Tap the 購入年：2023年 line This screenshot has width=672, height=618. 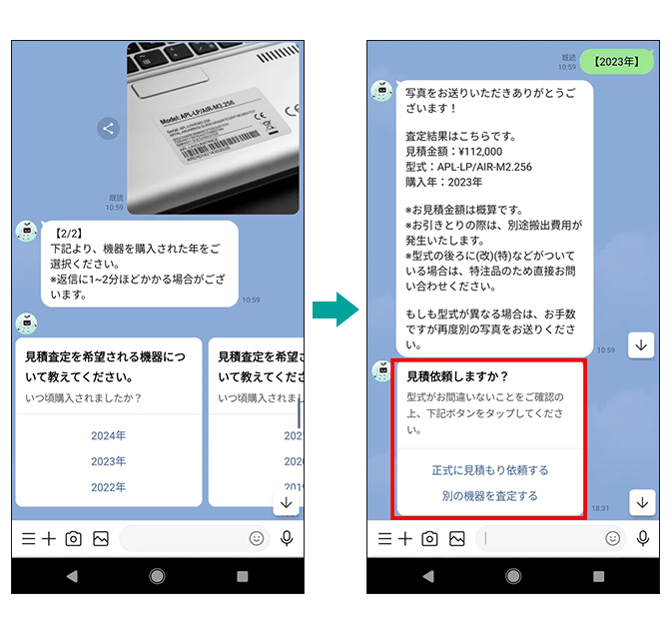click(443, 182)
